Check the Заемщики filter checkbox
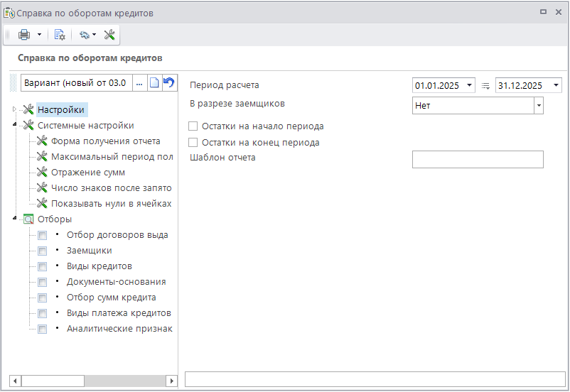 point(43,251)
